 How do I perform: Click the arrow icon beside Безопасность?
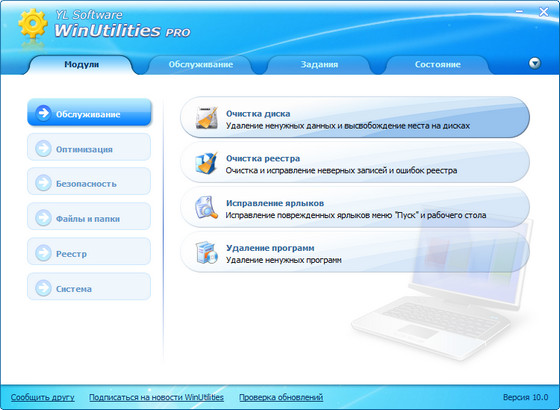[x=43, y=183]
